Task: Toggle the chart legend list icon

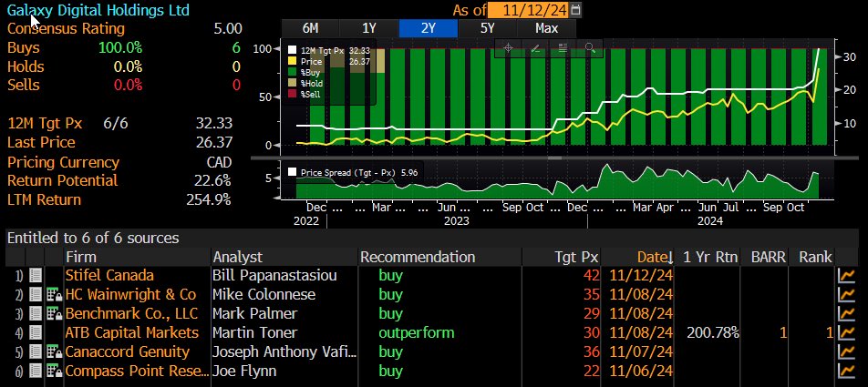Action: click(x=563, y=48)
